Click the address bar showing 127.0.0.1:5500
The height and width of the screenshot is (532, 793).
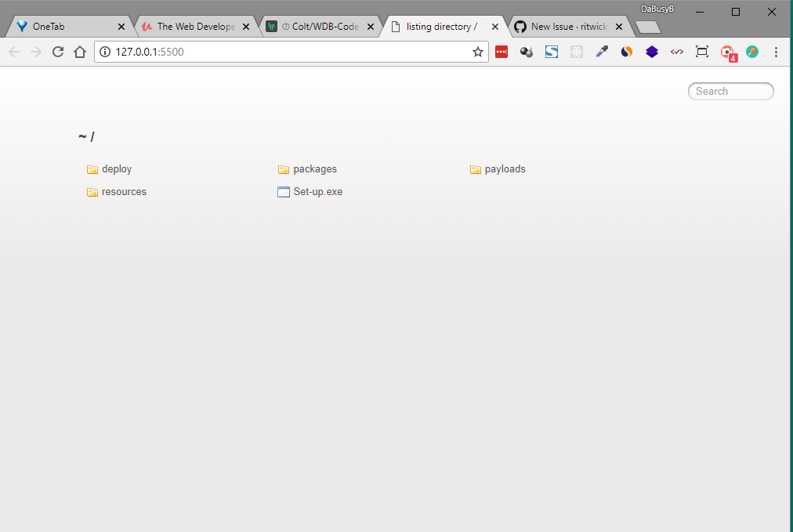(291, 52)
